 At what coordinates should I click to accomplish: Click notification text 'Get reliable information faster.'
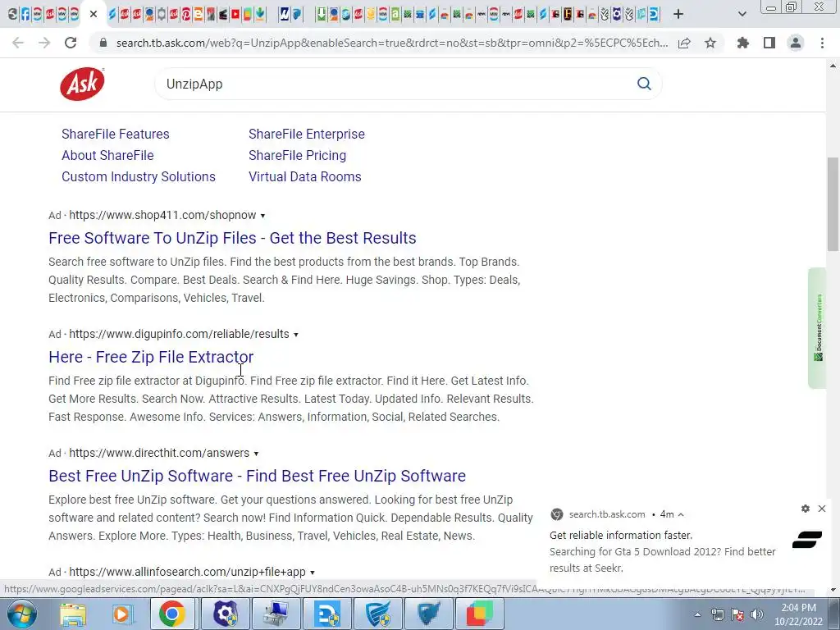pyautogui.click(x=621, y=535)
